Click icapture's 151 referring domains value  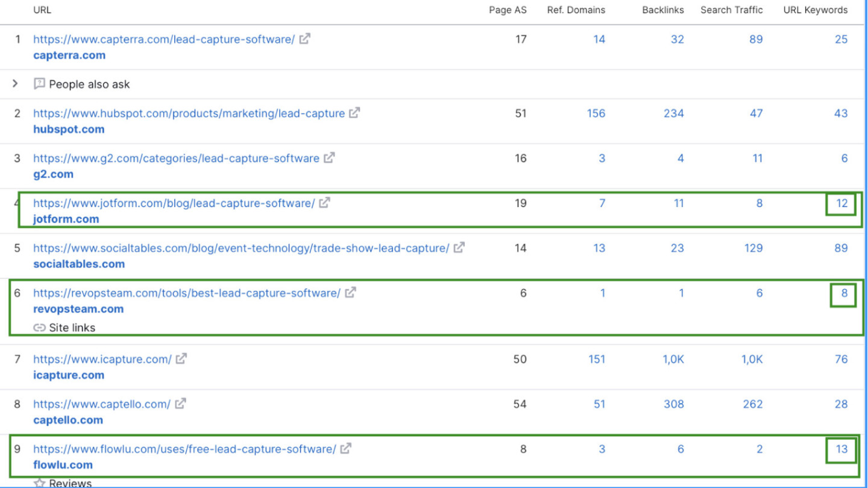point(597,360)
